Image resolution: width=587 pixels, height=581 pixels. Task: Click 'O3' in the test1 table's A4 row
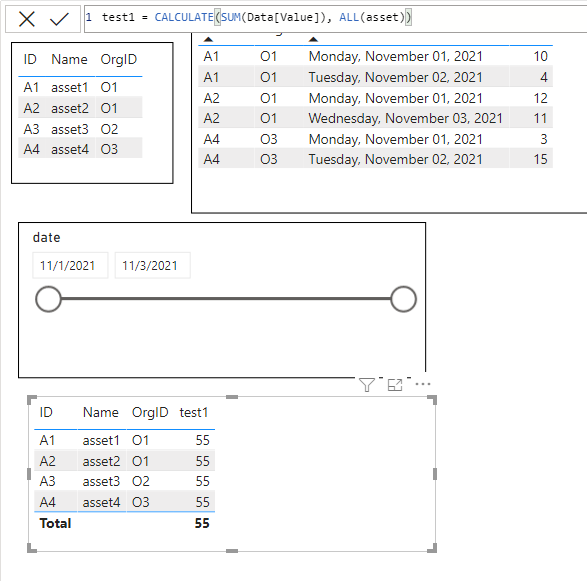coord(141,502)
